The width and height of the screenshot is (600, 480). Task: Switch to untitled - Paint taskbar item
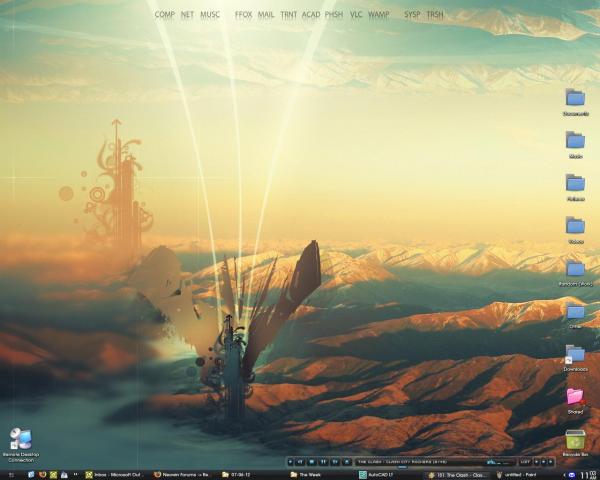517,475
